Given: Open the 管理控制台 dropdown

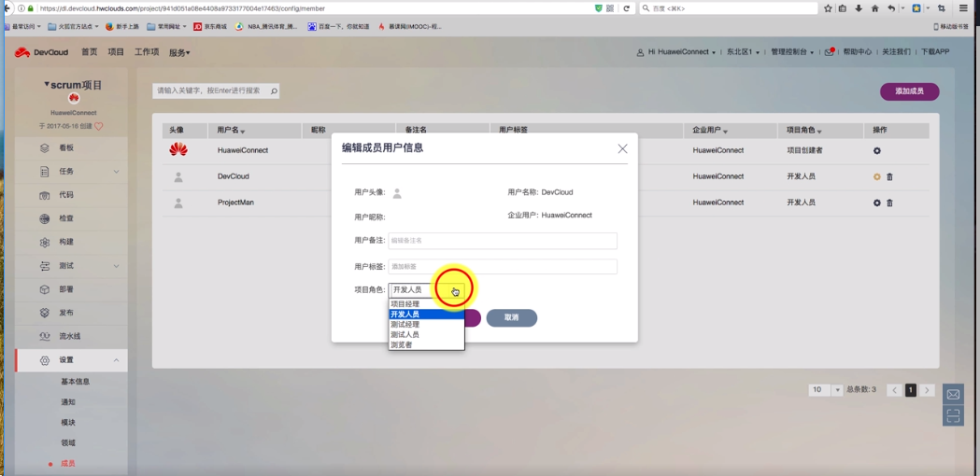Looking at the screenshot, I should coord(792,52).
